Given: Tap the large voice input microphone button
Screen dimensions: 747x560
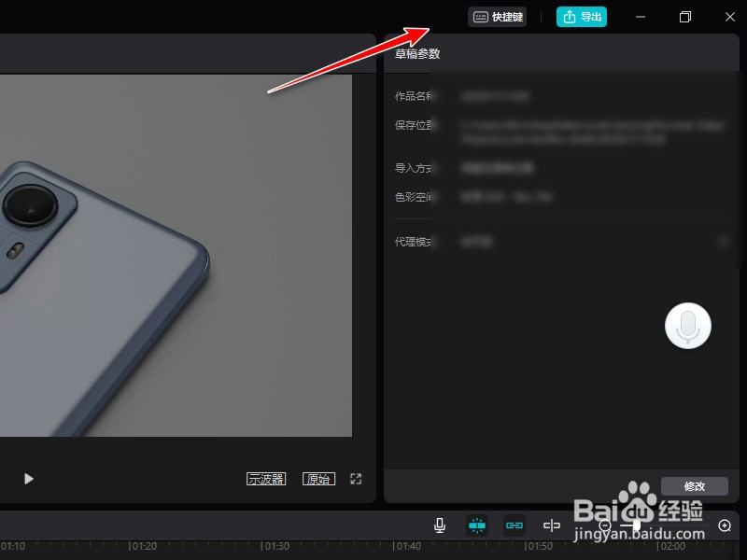Looking at the screenshot, I should coord(688,326).
